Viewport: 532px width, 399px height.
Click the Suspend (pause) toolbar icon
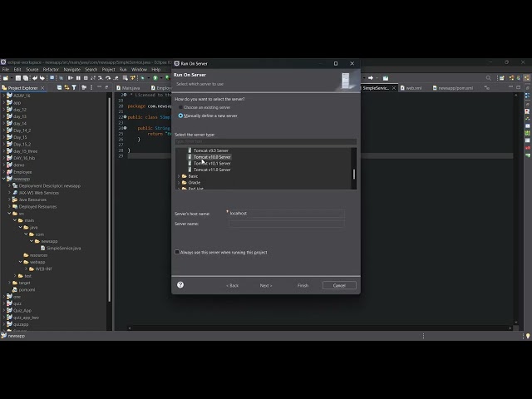tap(78, 78)
